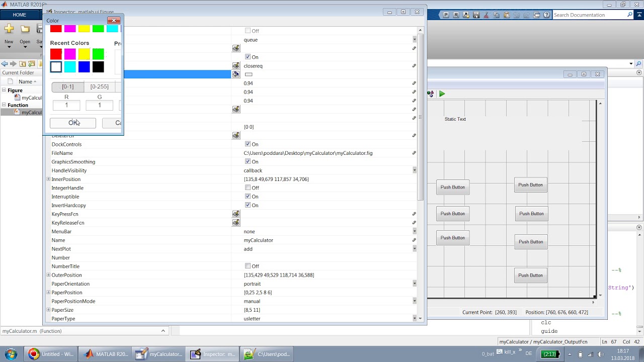This screenshot has width=644, height=362.
Task: Open the dropdown for the queue value
Action: [x=415, y=40]
